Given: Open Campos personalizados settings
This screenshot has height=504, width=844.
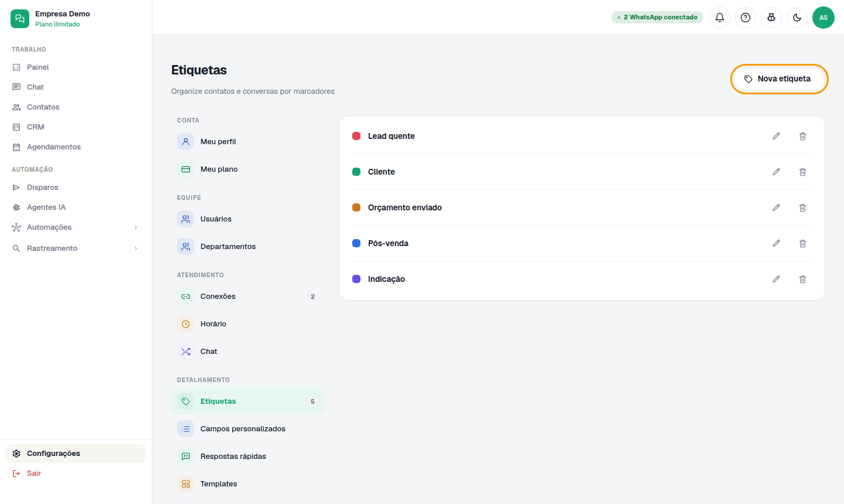Looking at the screenshot, I should [x=248, y=429].
